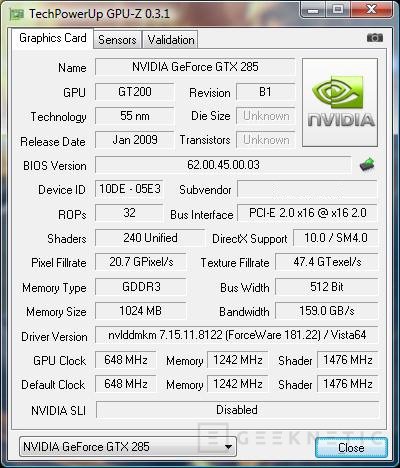
Task: Click the Die Size Unknown field
Action: pos(266,116)
